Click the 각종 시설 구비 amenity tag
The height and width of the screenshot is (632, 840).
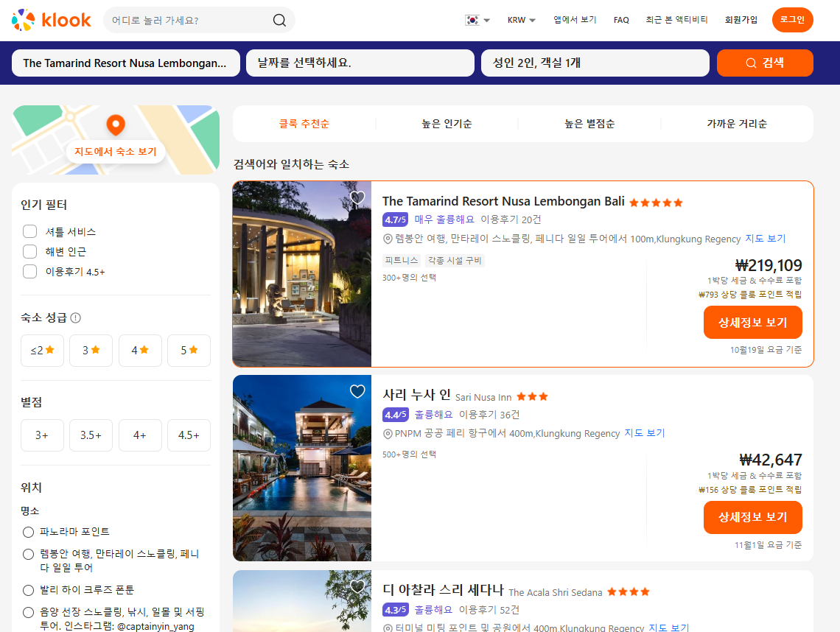pos(455,260)
